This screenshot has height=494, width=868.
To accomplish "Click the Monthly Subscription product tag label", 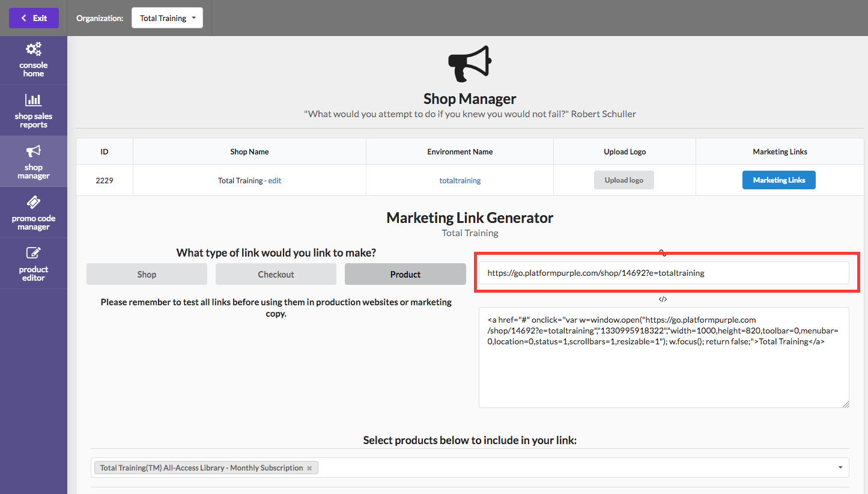I will pyautogui.click(x=201, y=468).
